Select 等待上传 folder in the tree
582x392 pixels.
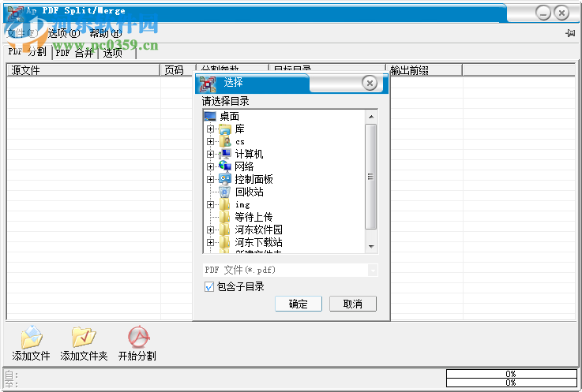coord(253,217)
